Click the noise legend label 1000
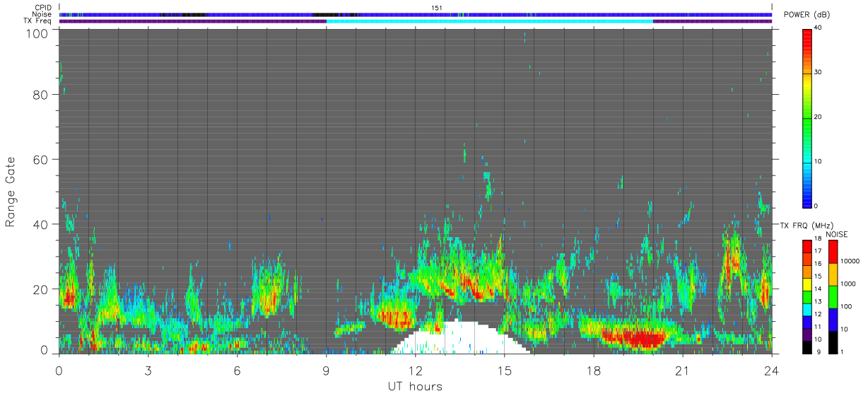The width and height of the screenshot is (868, 401). click(x=850, y=284)
